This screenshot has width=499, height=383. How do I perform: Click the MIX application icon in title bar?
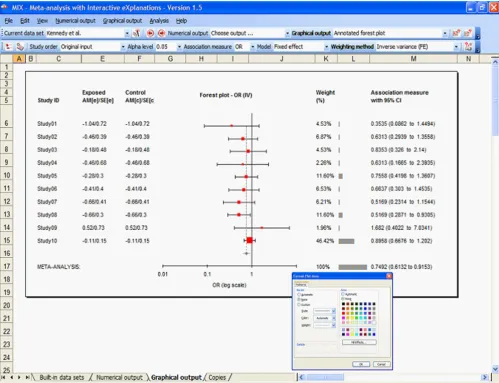tap(5, 7)
